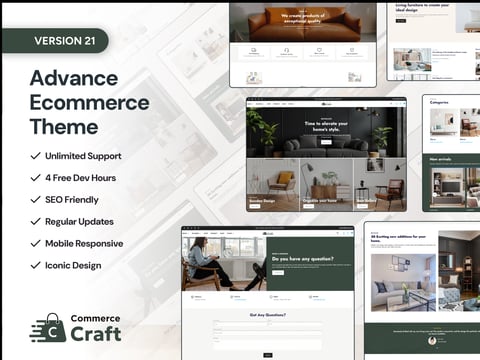
Task: Click the checkmark beside Unlimited Support
Action: point(35,156)
